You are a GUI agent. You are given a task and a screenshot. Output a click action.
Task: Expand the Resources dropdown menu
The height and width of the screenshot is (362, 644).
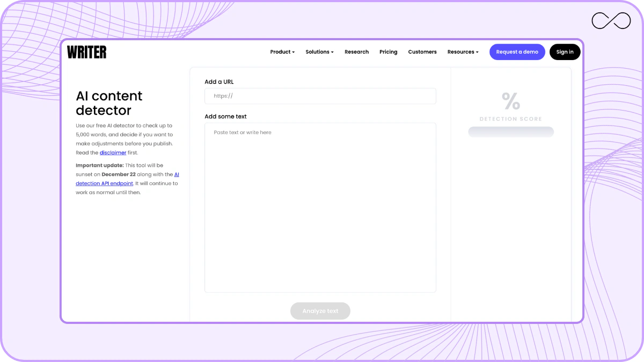pyautogui.click(x=463, y=52)
